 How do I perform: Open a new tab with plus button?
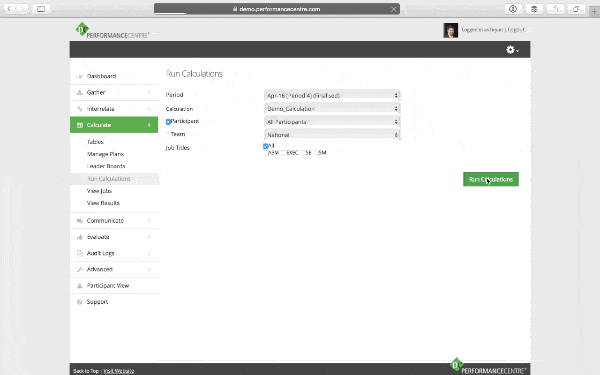click(594, 11)
